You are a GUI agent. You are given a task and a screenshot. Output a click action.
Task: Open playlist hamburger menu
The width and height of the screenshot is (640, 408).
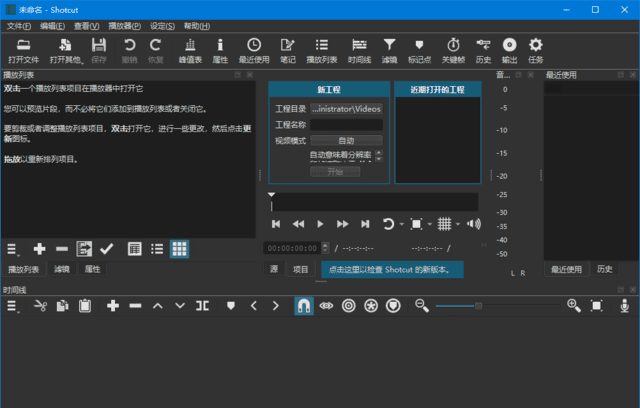[x=12, y=249]
